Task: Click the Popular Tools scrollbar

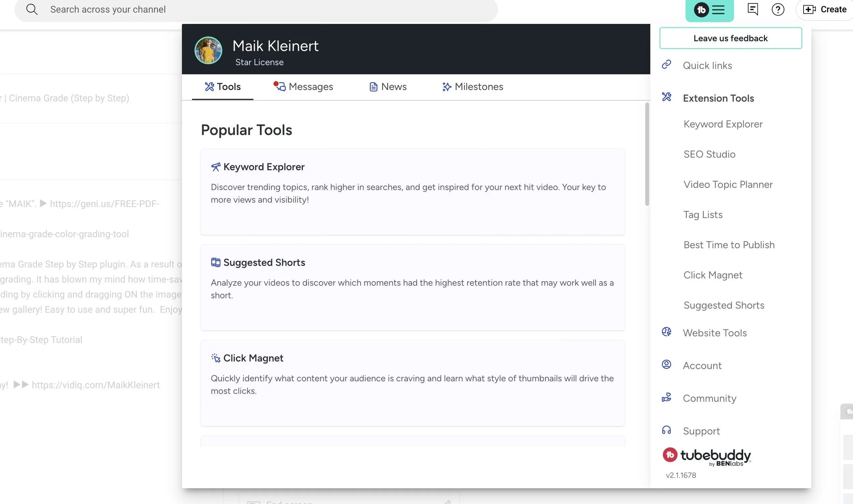Action: tap(647, 154)
